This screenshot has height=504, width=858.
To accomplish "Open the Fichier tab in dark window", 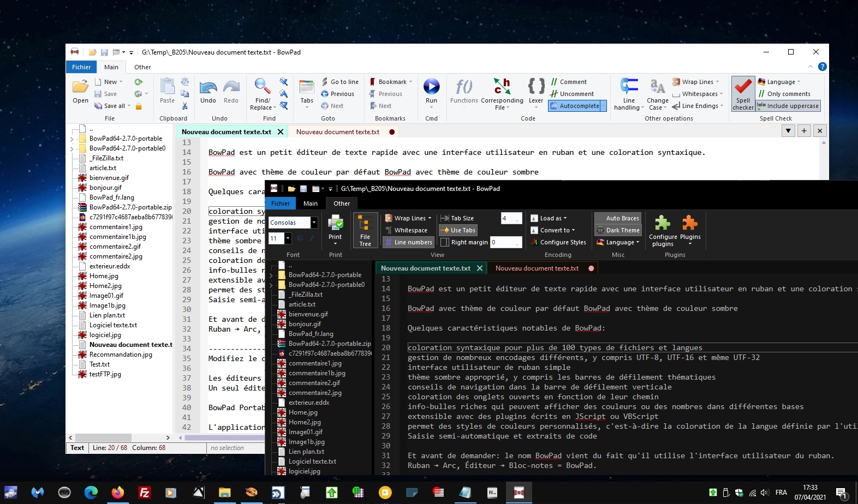I will pyautogui.click(x=281, y=203).
